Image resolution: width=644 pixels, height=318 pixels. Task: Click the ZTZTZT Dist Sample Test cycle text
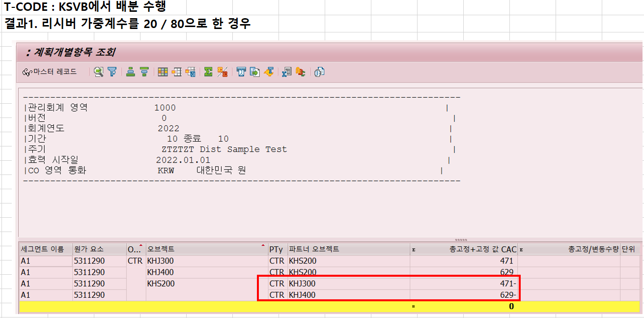click(x=224, y=149)
